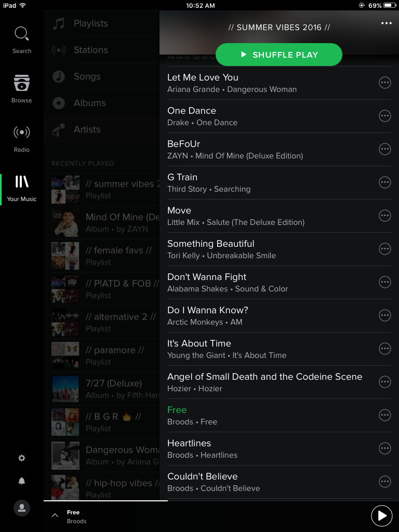Open options for G Train

pos(385,182)
